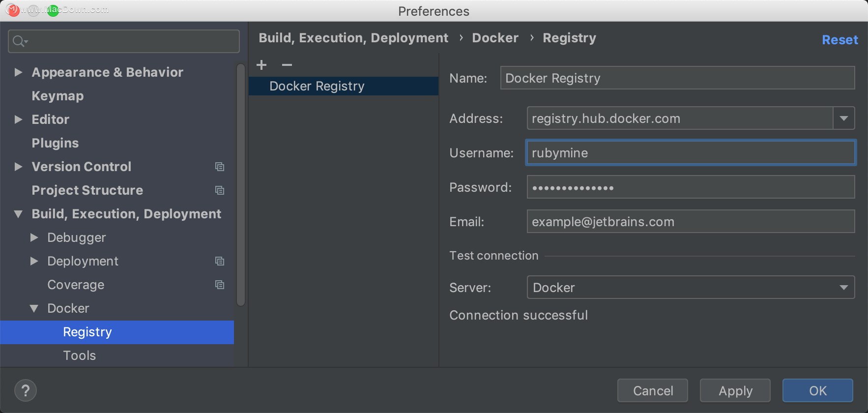The width and height of the screenshot is (868, 413).
Task: Expand the Editor section arrow
Action: (19, 119)
